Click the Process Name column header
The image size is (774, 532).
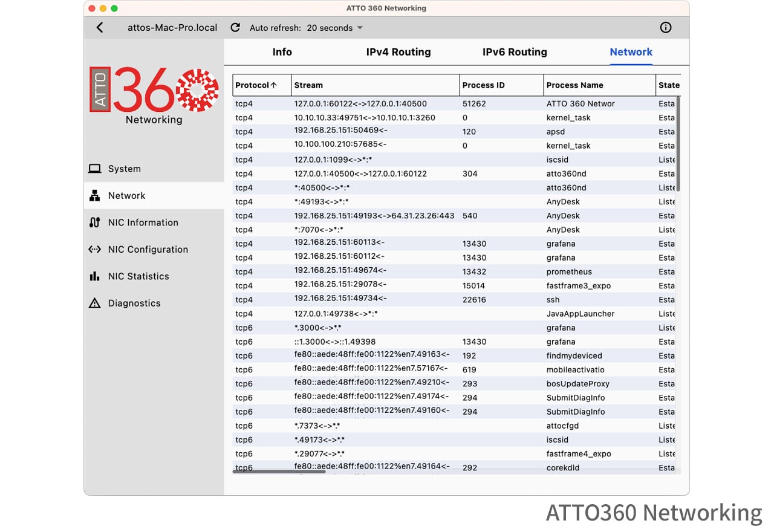click(599, 85)
